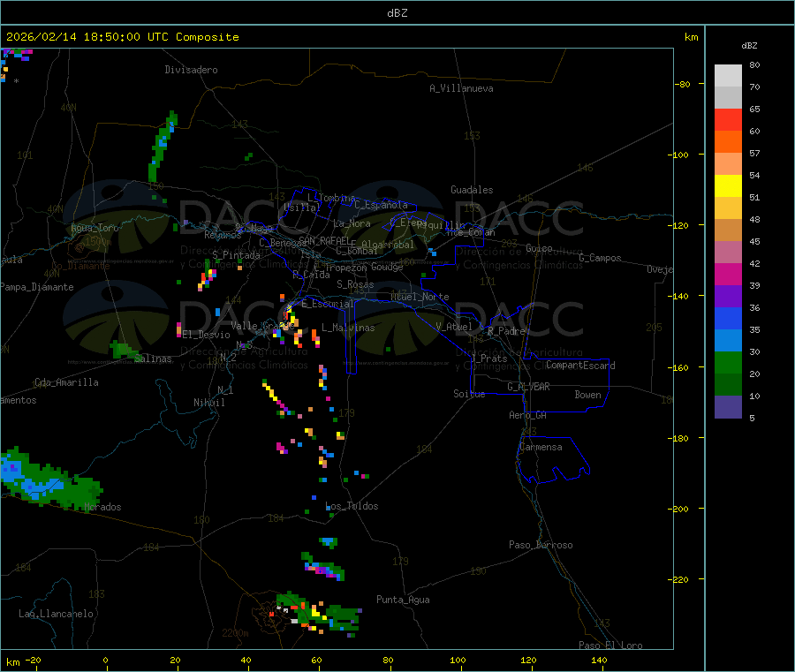This screenshot has height=672, width=795.
Task: Click the magenta 39-42 dBZ legend swatch
Action: tap(728, 274)
